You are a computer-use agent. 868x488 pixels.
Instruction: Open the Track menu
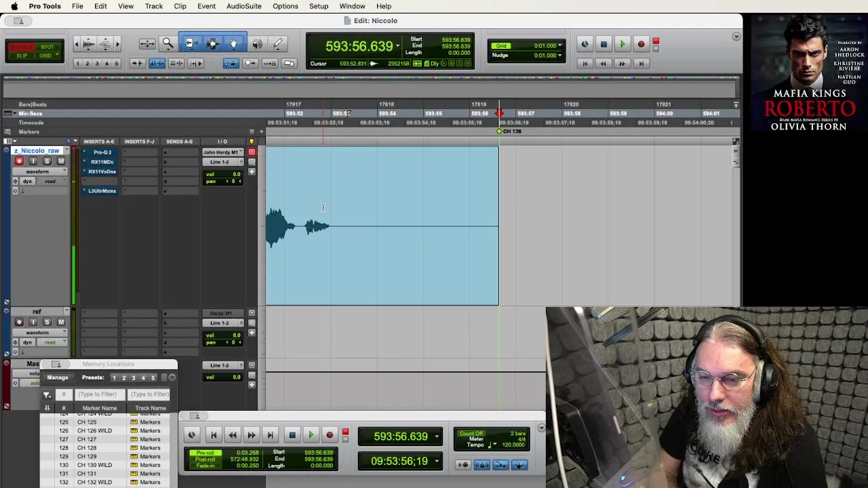point(153,6)
